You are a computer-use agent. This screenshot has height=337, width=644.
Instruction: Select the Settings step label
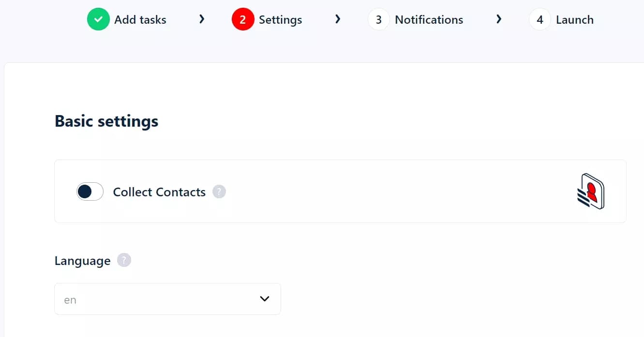click(x=280, y=19)
